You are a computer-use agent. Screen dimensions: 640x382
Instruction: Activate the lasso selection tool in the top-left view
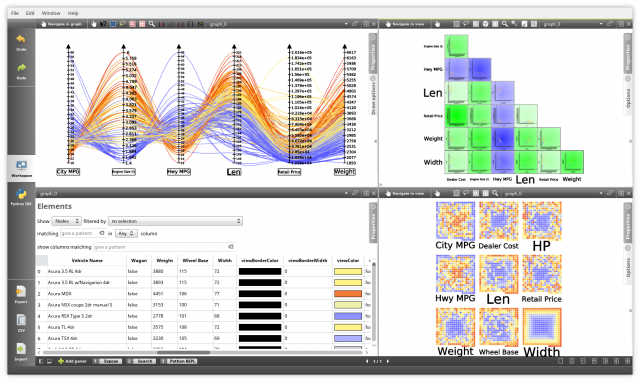pos(122,24)
